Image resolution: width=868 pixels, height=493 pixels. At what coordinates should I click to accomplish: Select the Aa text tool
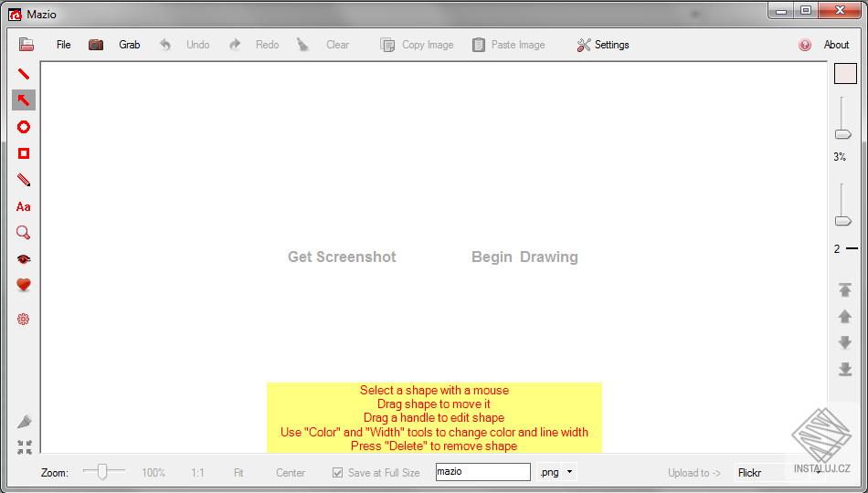(x=23, y=206)
